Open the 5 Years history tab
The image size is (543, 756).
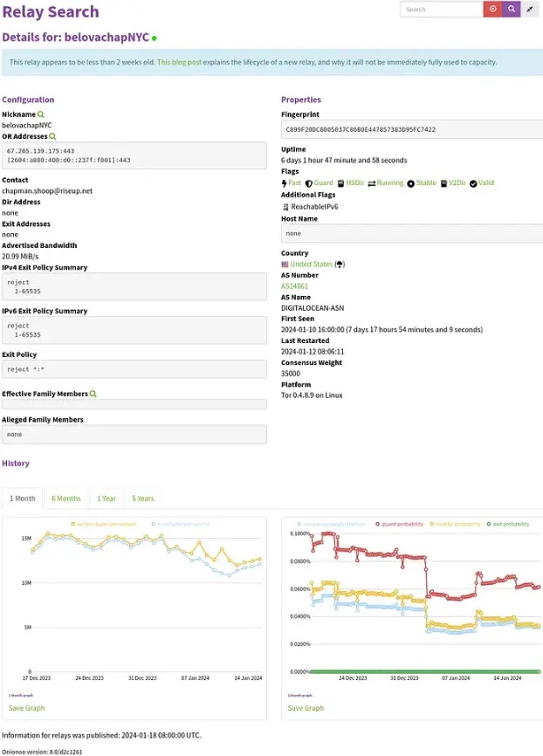point(143,498)
